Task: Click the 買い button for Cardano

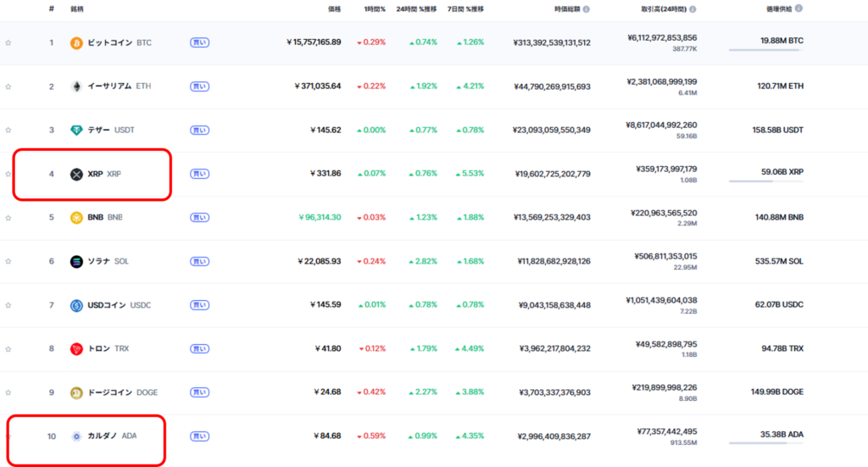Action: [x=200, y=436]
